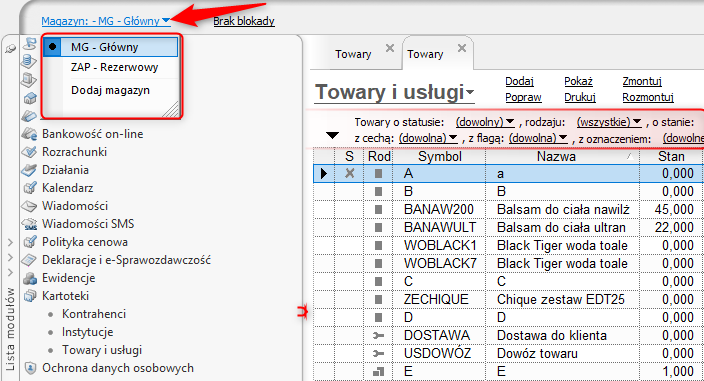Click the row pointer arrow of row A
Image resolution: width=704 pixels, height=381 pixels.
point(324,173)
